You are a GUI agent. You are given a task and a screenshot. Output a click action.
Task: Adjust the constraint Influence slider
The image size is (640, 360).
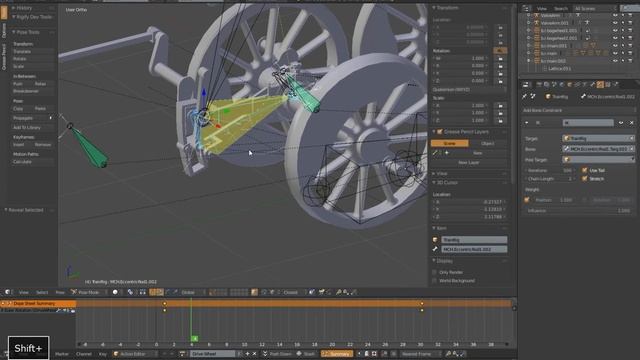(579, 211)
